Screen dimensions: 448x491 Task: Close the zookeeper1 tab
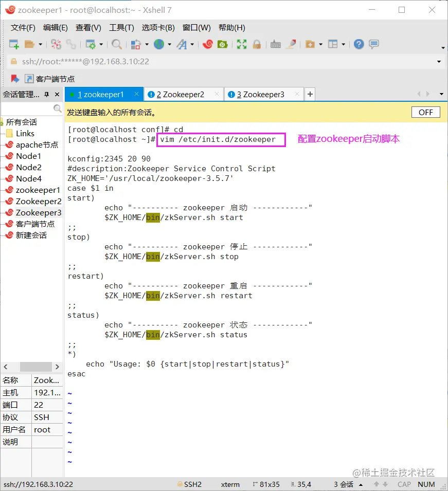pos(137,94)
